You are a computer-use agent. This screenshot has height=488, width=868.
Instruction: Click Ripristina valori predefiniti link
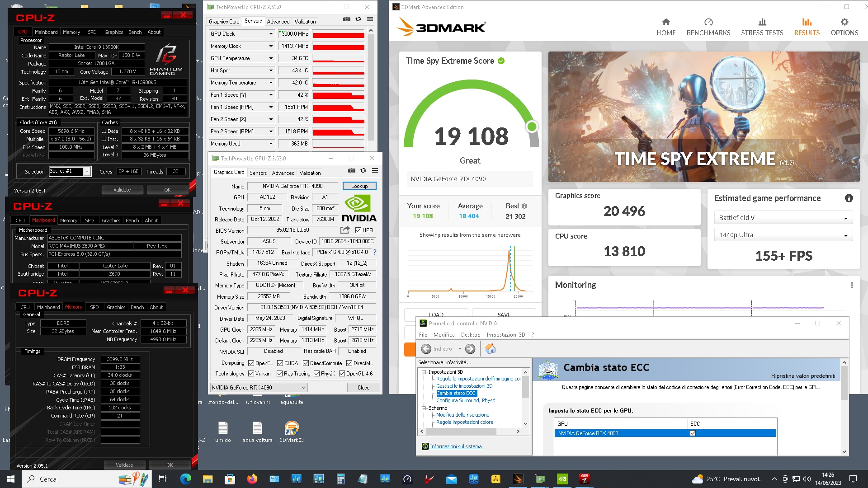point(803,376)
